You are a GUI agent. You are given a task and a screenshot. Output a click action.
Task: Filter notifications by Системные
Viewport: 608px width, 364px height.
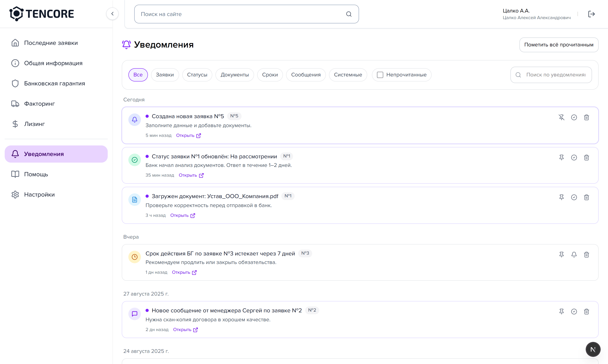point(348,75)
